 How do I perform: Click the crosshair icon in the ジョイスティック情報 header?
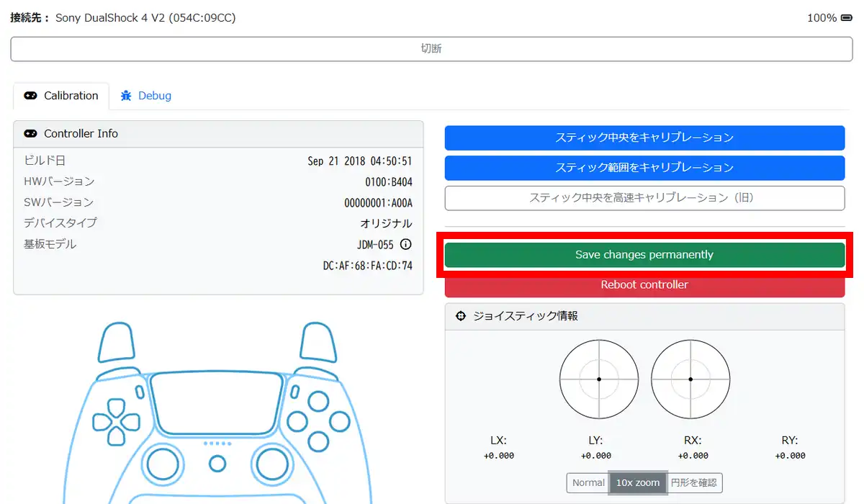click(461, 316)
